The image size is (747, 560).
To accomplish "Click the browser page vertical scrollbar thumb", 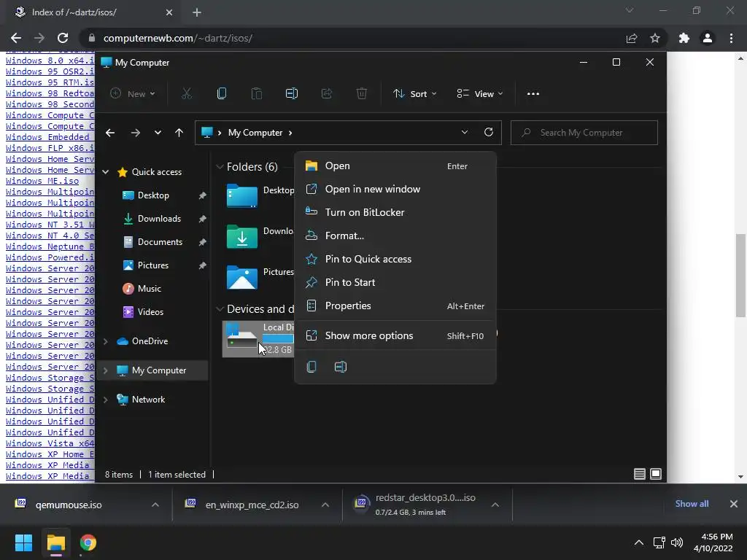I will click(740, 275).
